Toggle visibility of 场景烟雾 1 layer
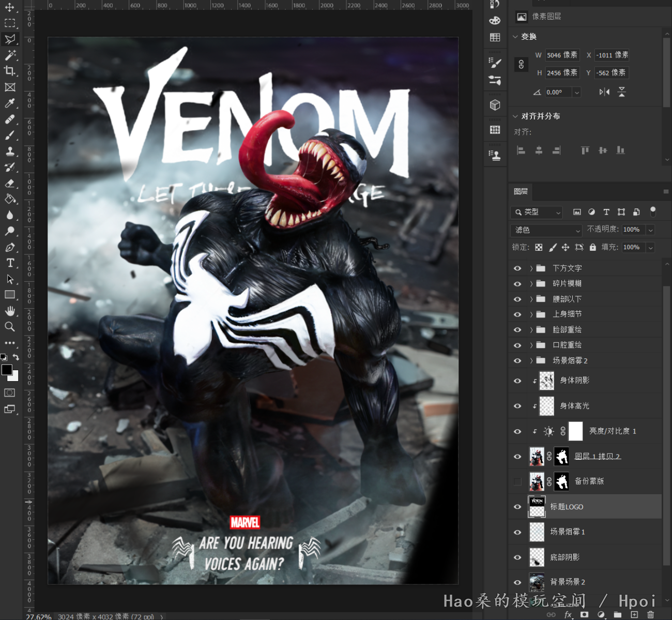672x620 pixels. click(x=517, y=532)
